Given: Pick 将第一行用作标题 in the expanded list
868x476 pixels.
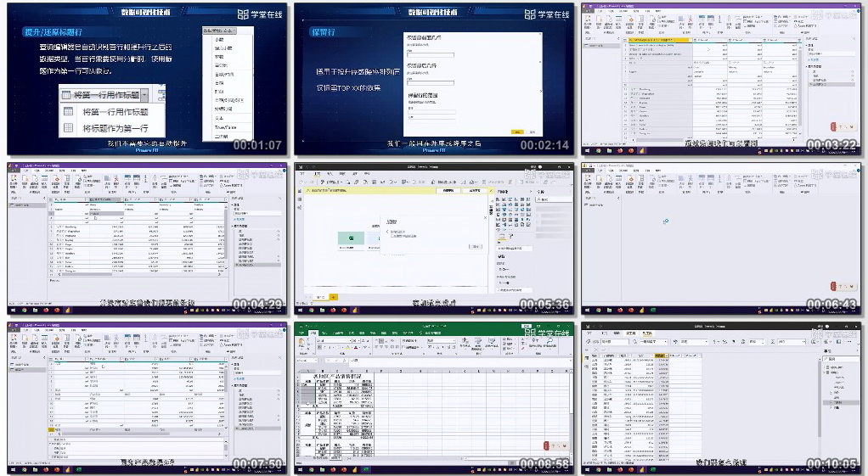Looking at the screenshot, I should [x=116, y=112].
